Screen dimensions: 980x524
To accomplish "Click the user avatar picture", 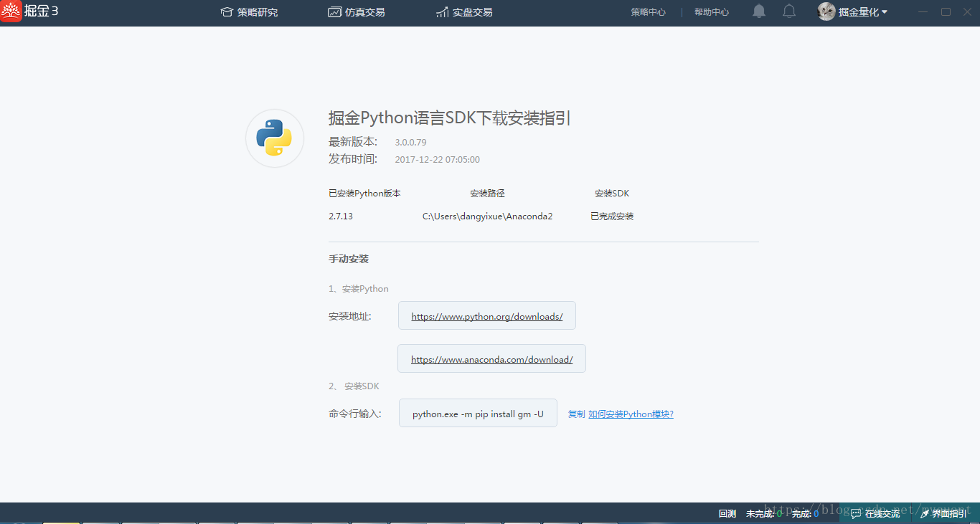I will click(x=826, y=11).
